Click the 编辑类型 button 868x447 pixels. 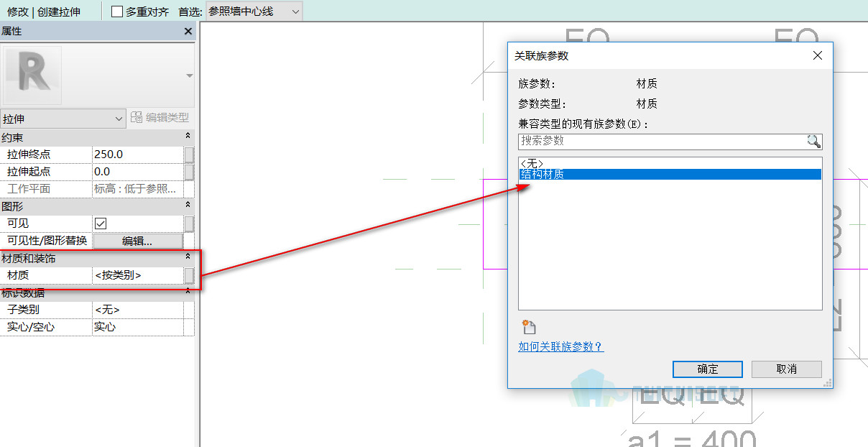pyautogui.click(x=160, y=118)
